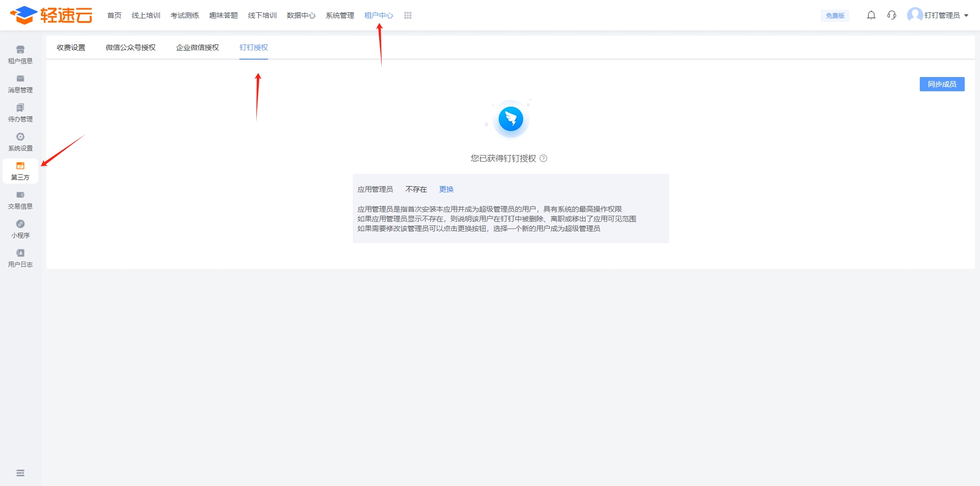
Task: Switch to the 钉钉授权 tab
Action: tap(254, 47)
